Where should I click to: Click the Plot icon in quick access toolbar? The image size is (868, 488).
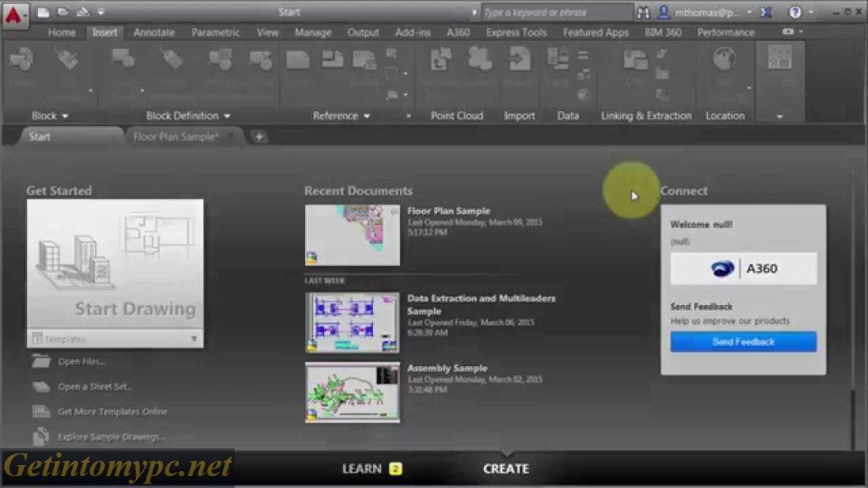[82, 12]
